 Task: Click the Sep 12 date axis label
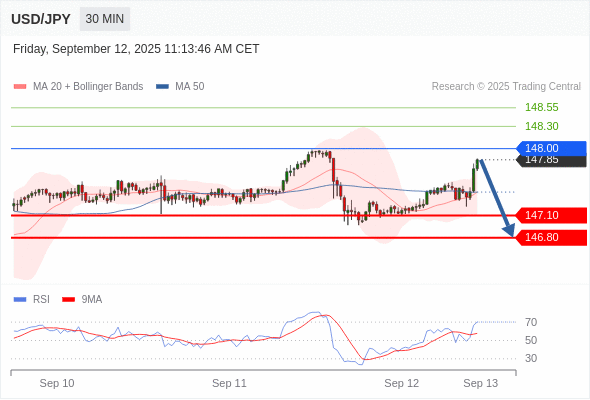[x=401, y=383]
